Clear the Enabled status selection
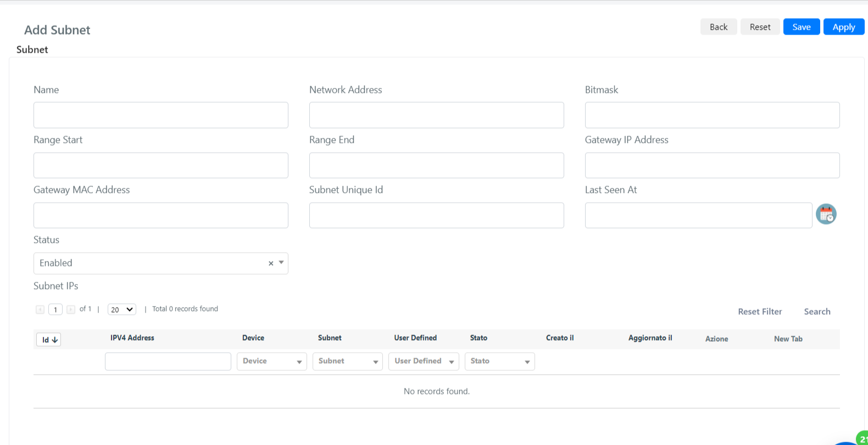 click(x=271, y=264)
